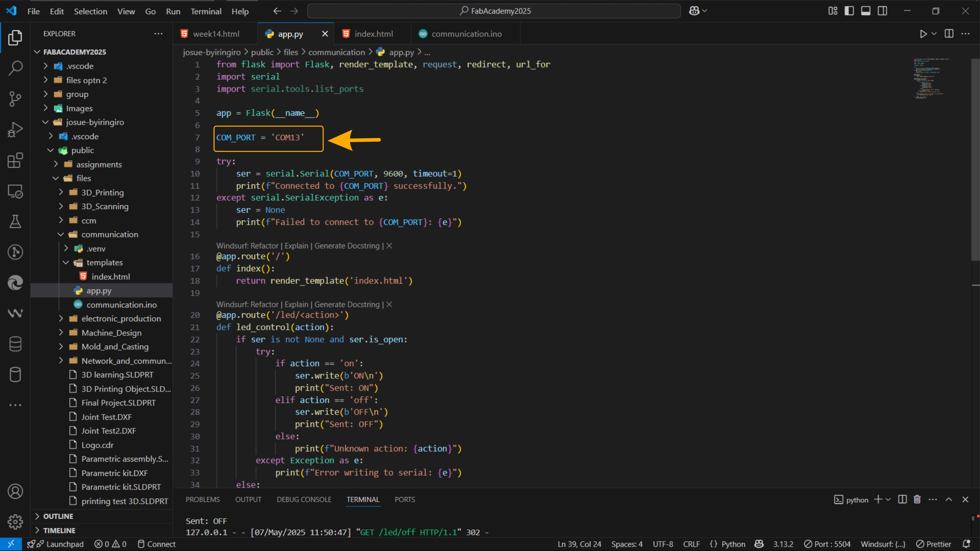Click the FabAcademy2025 command center search
The image size is (980, 551).
(x=494, y=11)
